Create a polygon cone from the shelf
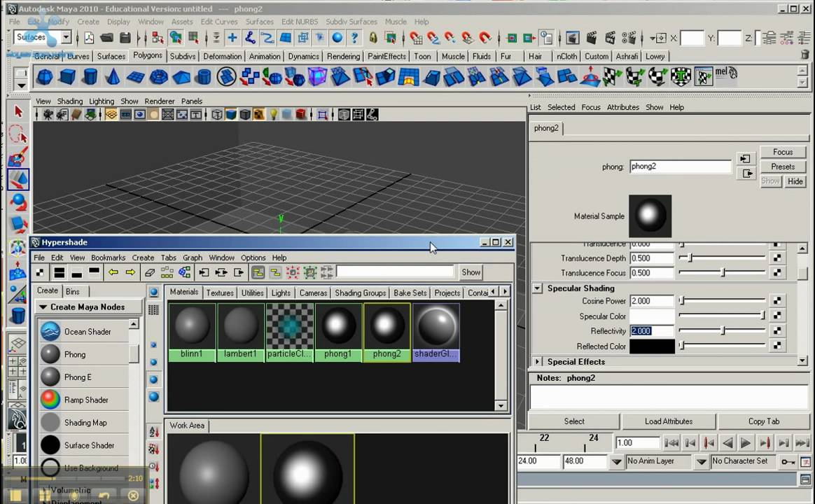 click(113, 77)
